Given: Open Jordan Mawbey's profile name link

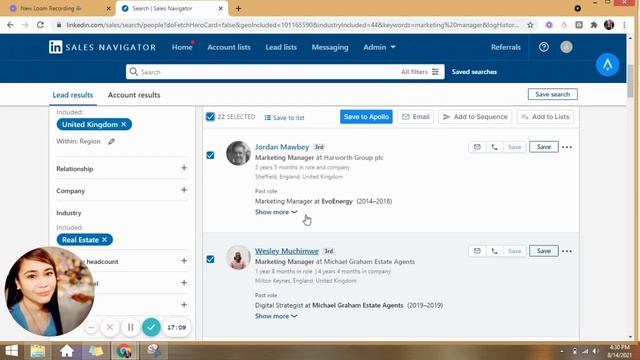Looking at the screenshot, I should pos(282,147).
